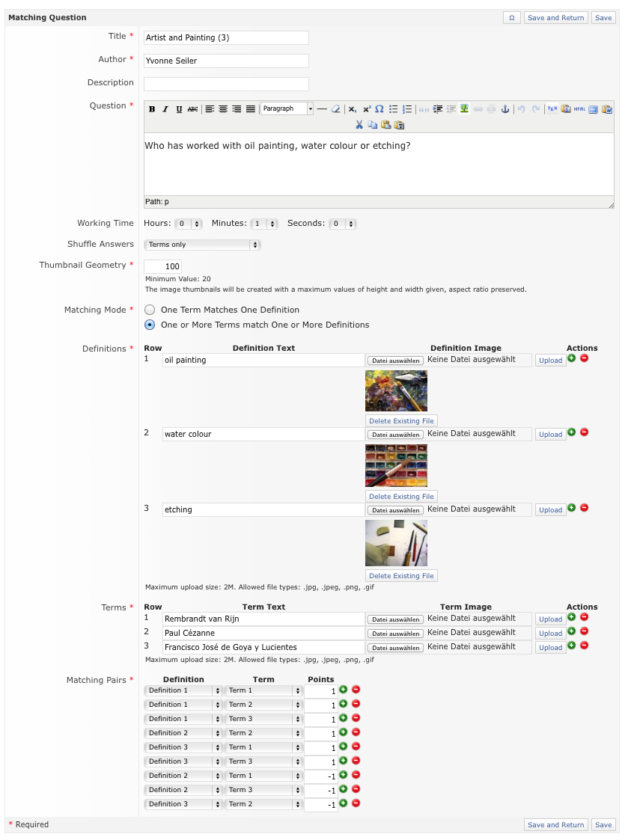Justify the question text
The width and height of the screenshot is (628, 840).
tap(251, 109)
